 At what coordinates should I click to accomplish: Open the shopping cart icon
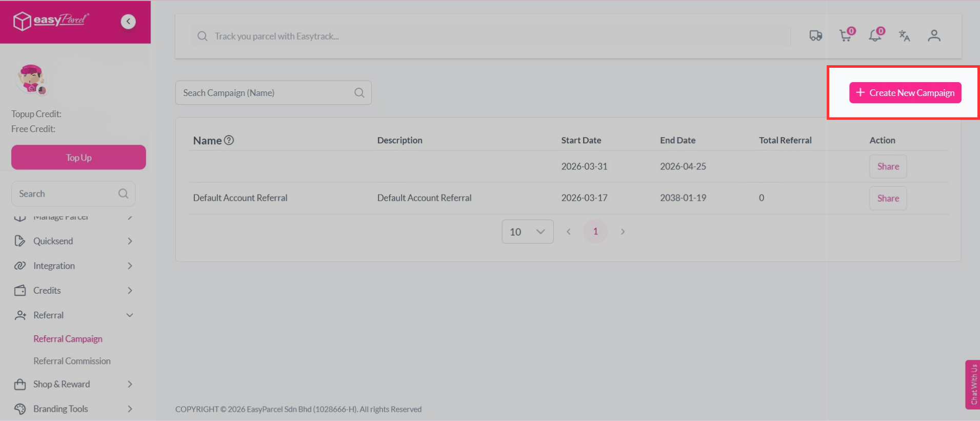(845, 36)
